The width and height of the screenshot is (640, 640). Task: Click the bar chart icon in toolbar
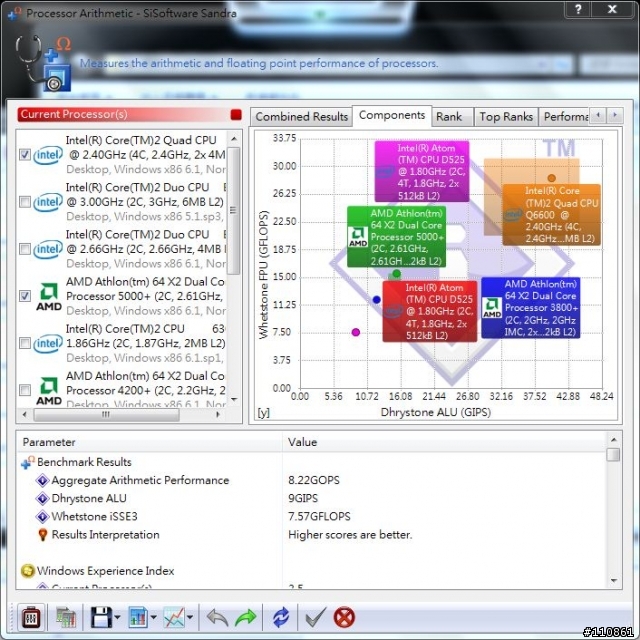[x=138, y=617]
